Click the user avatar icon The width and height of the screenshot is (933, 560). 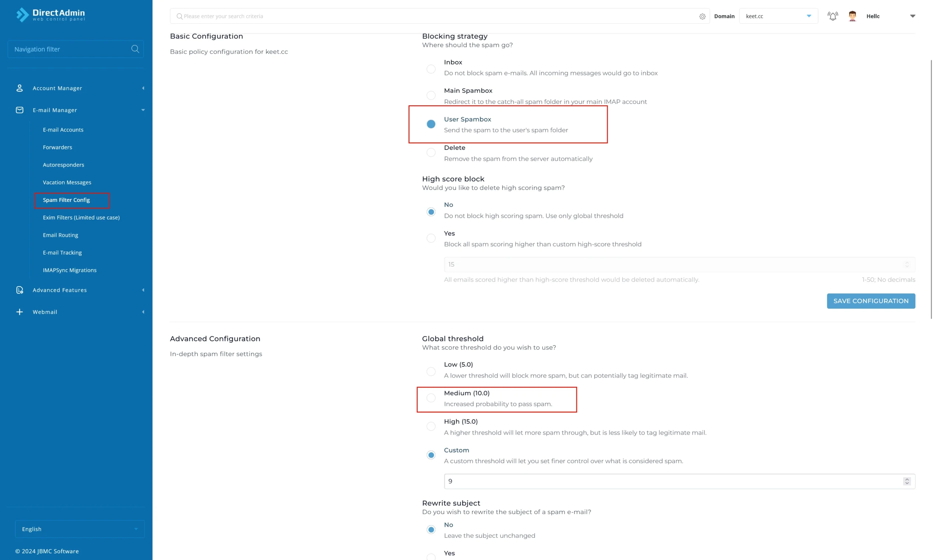852,16
